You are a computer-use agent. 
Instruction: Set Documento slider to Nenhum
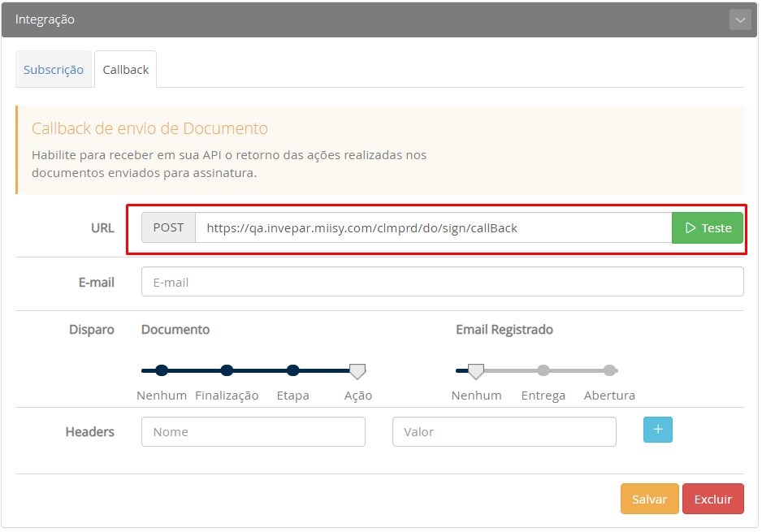click(x=162, y=370)
